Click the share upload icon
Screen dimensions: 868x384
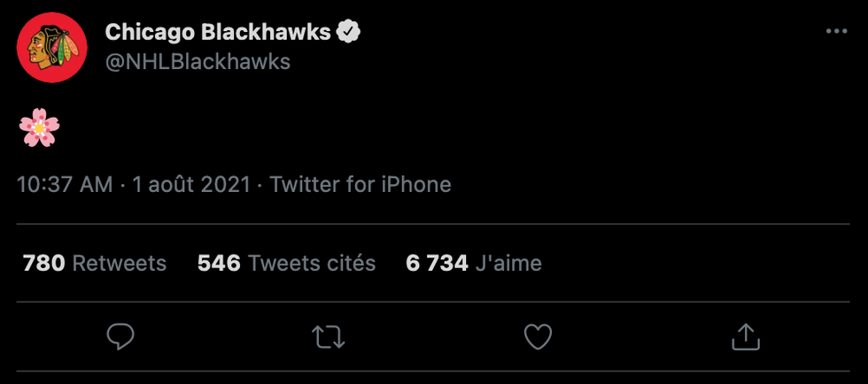tap(746, 336)
